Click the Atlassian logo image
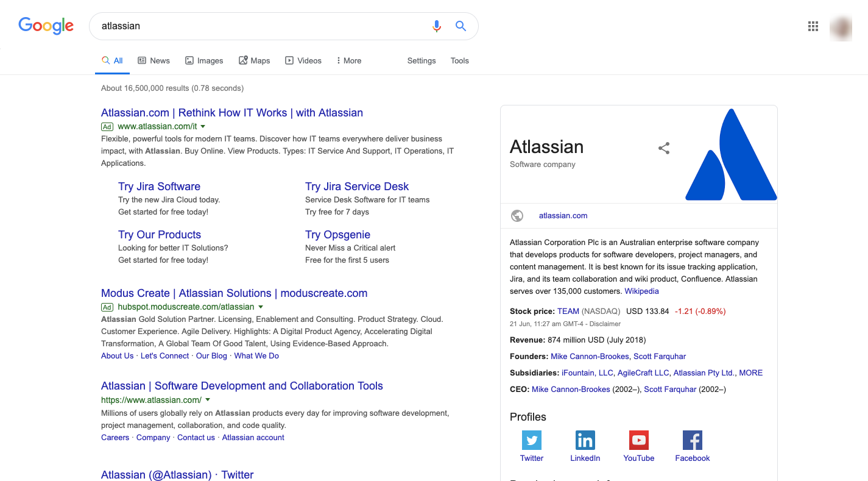The width and height of the screenshot is (868, 481). tap(731, 154)
